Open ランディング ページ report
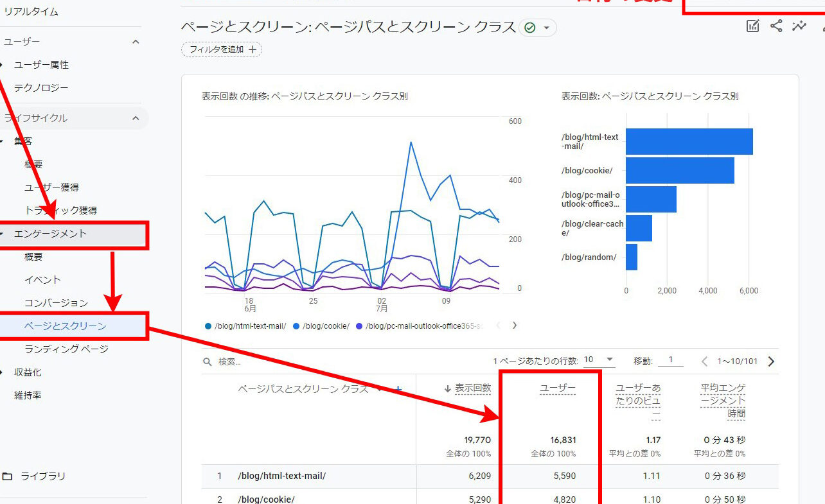The image size is (825, 504). pyautogui.click(x=66, y=349)
